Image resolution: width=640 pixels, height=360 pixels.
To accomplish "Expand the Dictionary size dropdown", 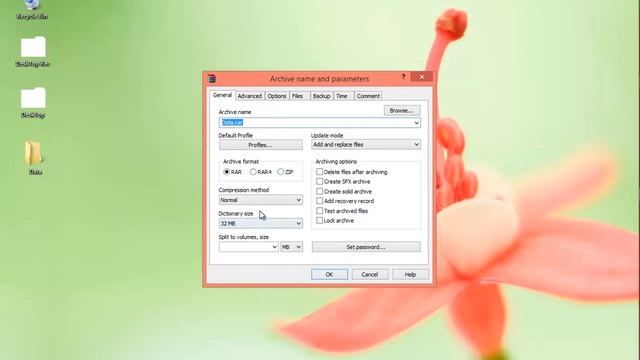I will (260, 223).
